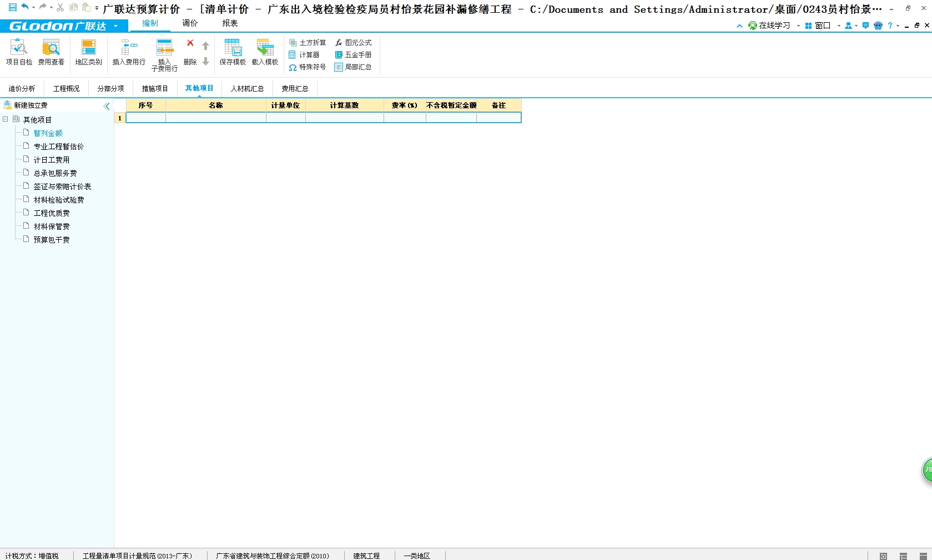Screen dimensions: 932x560
Task: Select 暂列金额 in the tree
Action: pyautogui.click(x=48, y=133)
